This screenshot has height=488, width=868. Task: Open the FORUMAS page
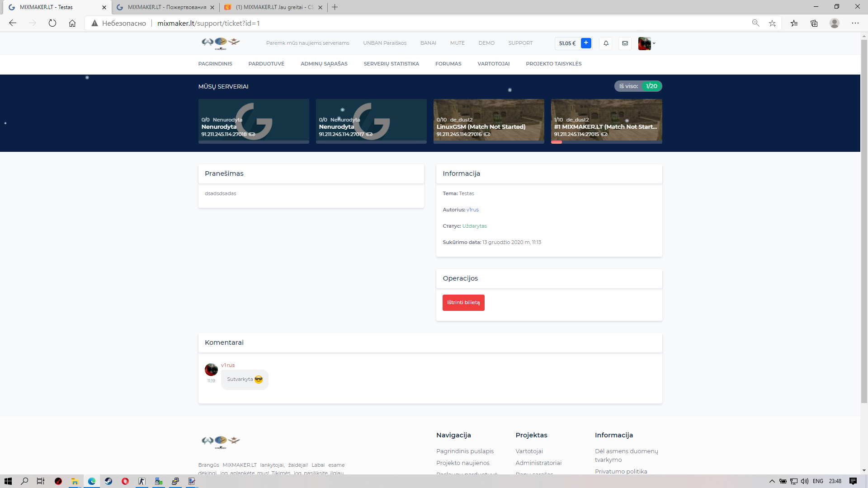(448, 64)
